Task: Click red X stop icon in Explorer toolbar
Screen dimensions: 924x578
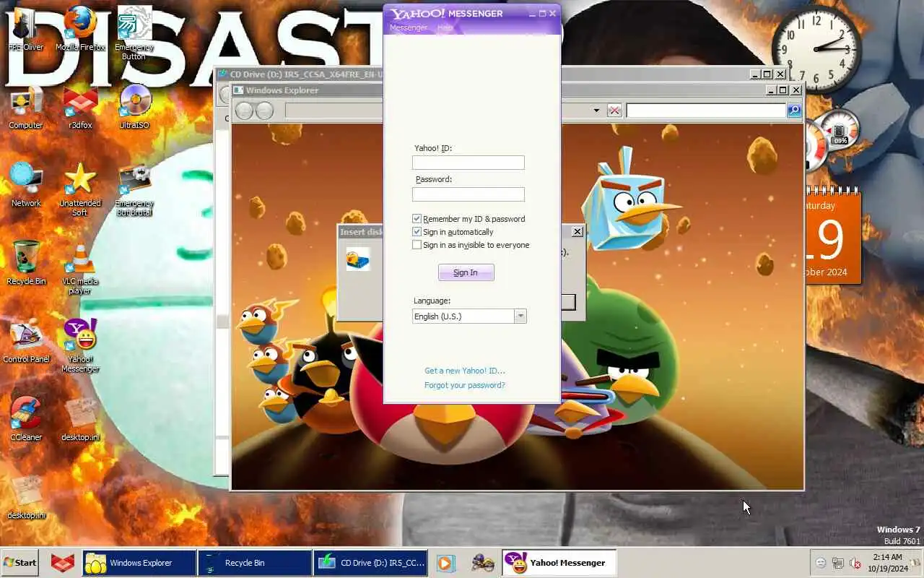Action: [614, 111]
